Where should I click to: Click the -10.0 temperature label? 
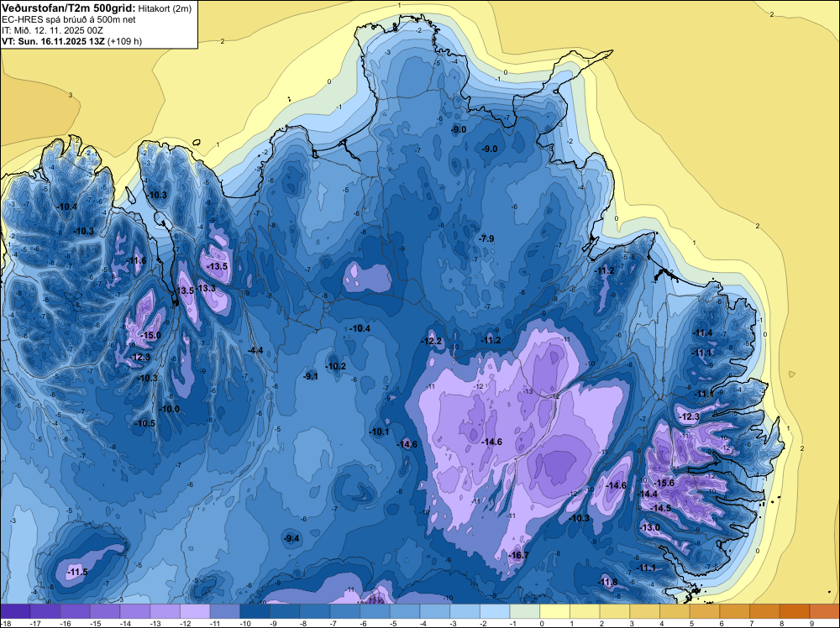[170, 410]
